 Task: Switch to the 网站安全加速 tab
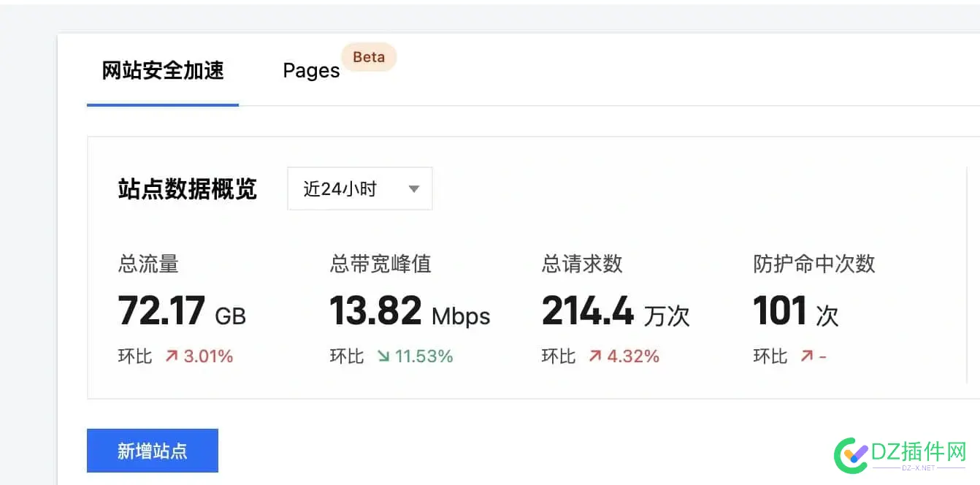(x=163, y=71)
